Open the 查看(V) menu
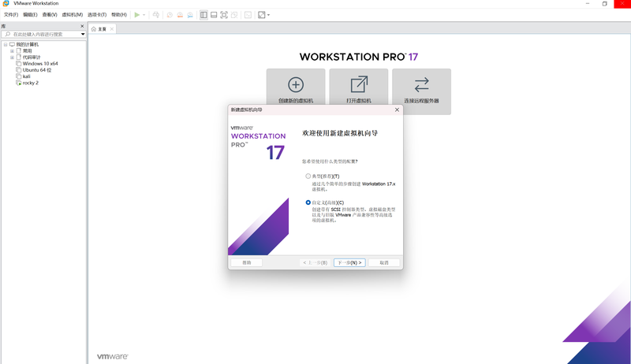Image resolution: width=631 pixels, height=364 pixels. (x=50, y=15)
